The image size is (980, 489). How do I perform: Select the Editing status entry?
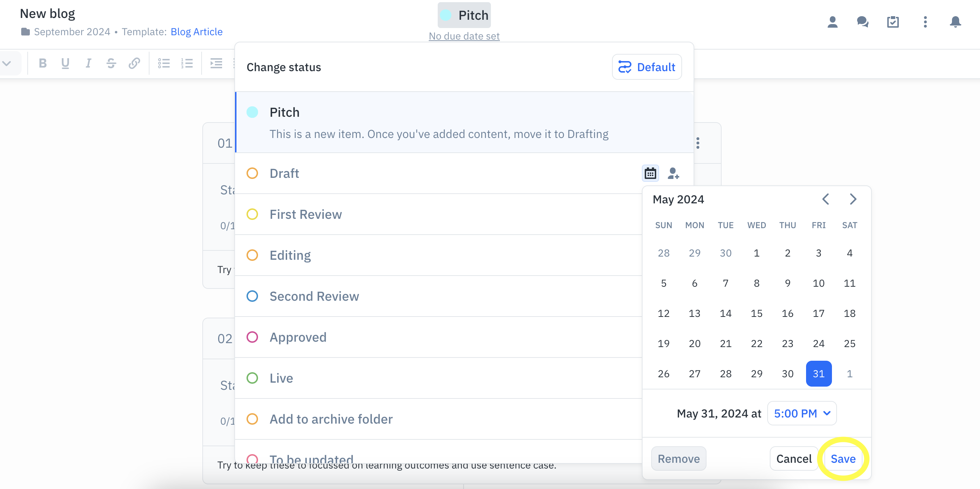[438, 255]
